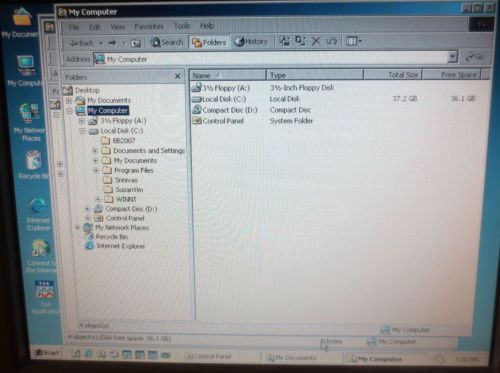Click the Move To toolbar icon
The height and width of the screenshot is (373, 500).
click(x=285, y=41)
